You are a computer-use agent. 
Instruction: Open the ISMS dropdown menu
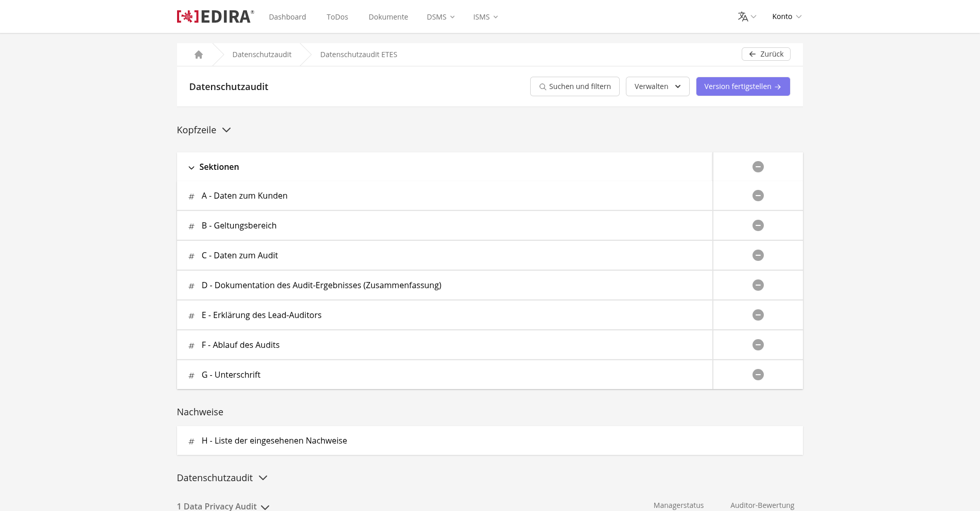click(x=485, y=17)
